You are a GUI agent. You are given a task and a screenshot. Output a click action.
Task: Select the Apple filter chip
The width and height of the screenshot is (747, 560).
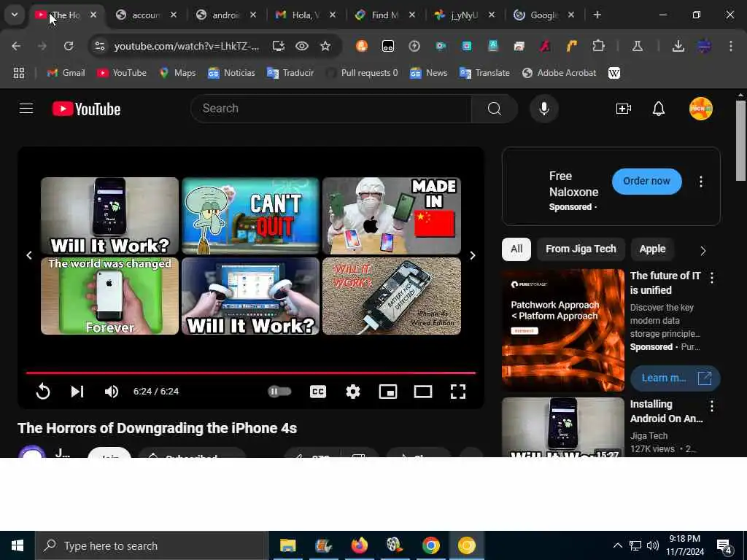[x=652, y=249]
